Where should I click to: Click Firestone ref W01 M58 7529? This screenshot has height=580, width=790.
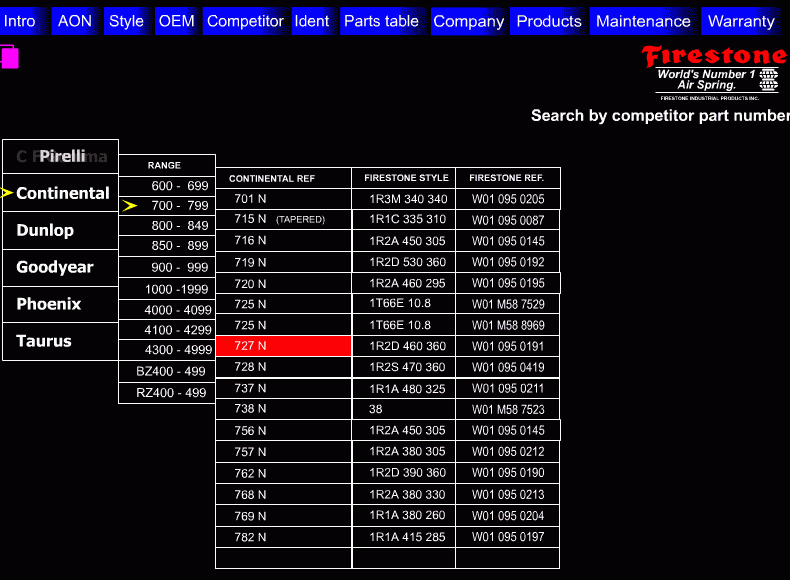coord(508,304)
